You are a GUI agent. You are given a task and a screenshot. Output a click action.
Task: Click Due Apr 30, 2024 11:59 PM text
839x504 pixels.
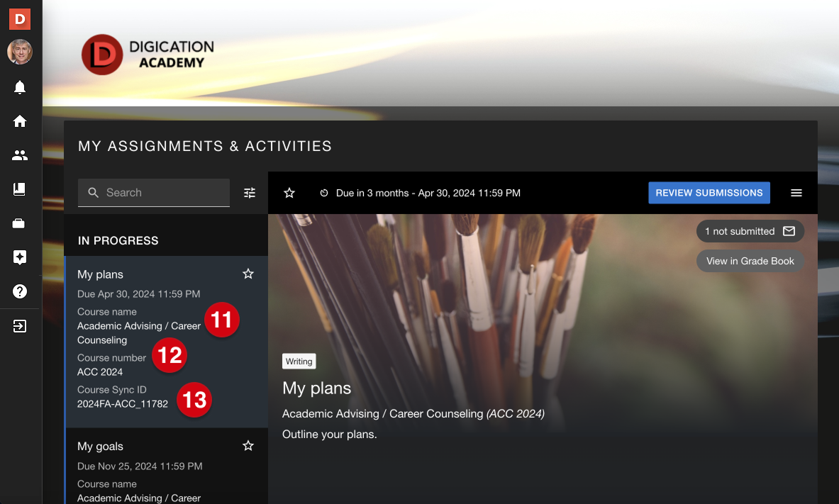[138, 293]
